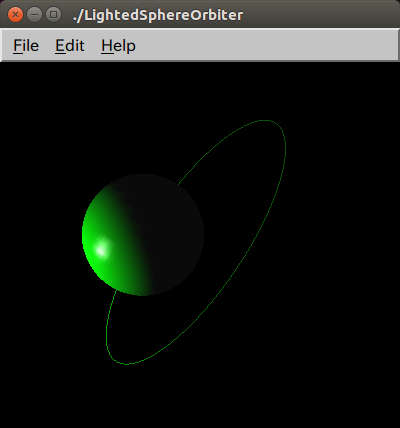Open the File menu
The height and width of the screenshot is (428, 400).
click(26, 46)
